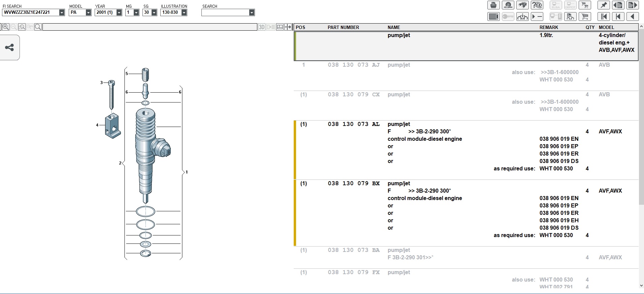Expand the YEAR dropdown showing 2001 (1)

(119, 12)
